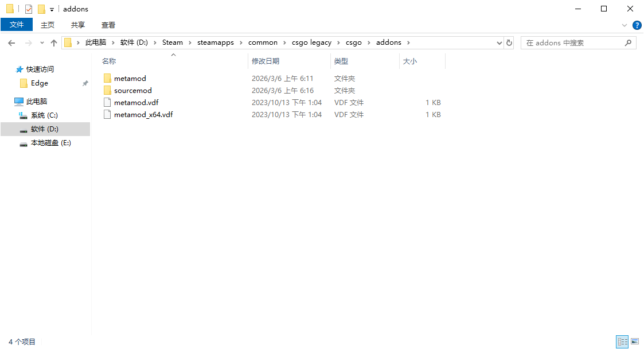The height and width of the screenshot is (349, 644).
Task: Switch to large icons view layout
Action: (635, 342)
